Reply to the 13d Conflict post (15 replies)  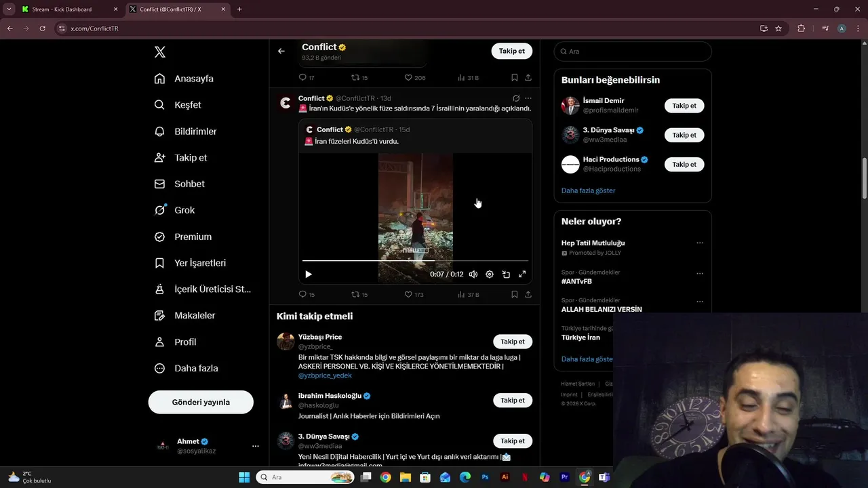(x=307, y=295)
